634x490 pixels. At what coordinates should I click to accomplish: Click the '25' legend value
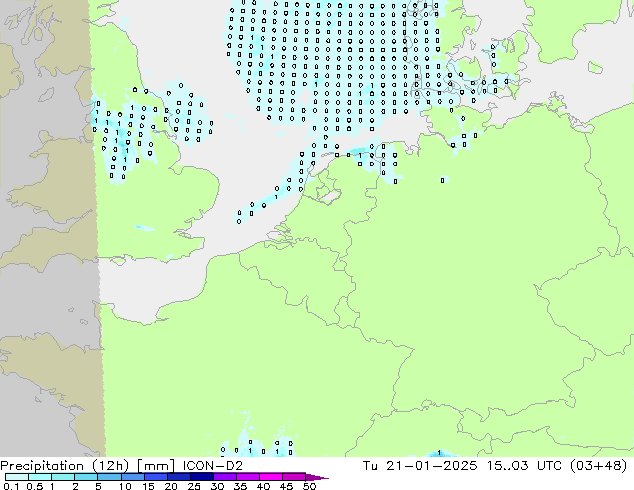pyautogui.click(x=194, y=486)
